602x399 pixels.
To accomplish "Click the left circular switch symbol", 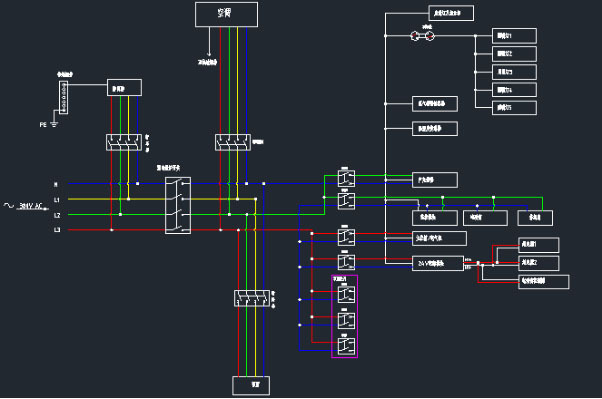I will 415,36.
